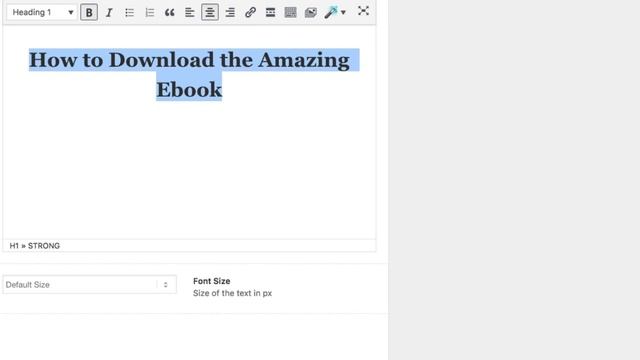This screenshot has width=640, height=360.
Task: Insert Read More tag
Action: click(x=270, y=12)
